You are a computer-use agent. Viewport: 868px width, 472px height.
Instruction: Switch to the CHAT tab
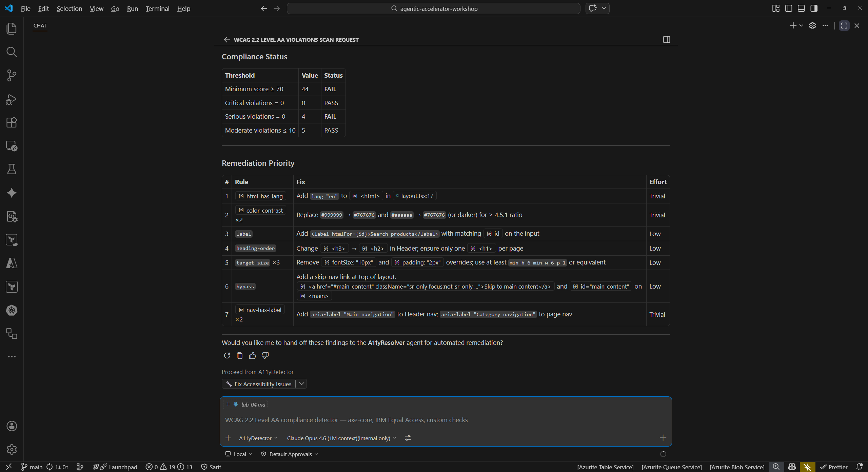(40, 26)
